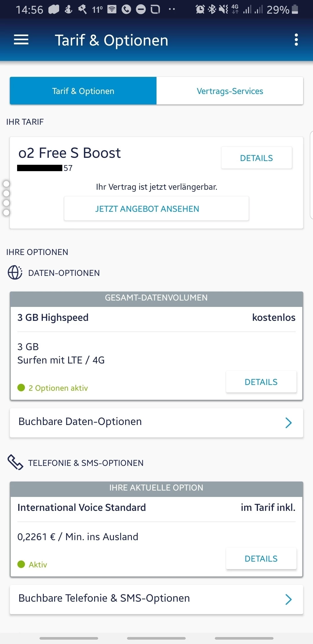Expand Buchbare Daten-Optionen chevron

pyautogui.click(x=288, y=423)
